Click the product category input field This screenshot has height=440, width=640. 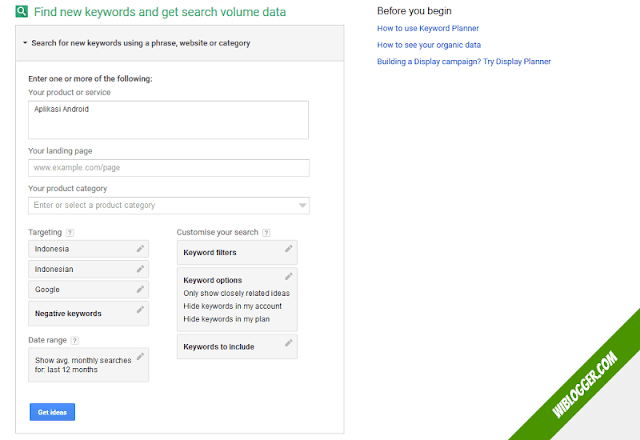[169, 205]
